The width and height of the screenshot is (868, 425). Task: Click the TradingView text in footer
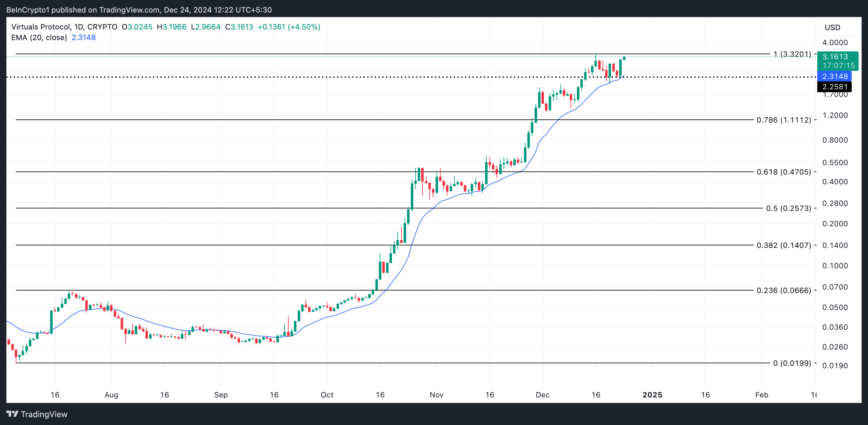tap(44, 414)
